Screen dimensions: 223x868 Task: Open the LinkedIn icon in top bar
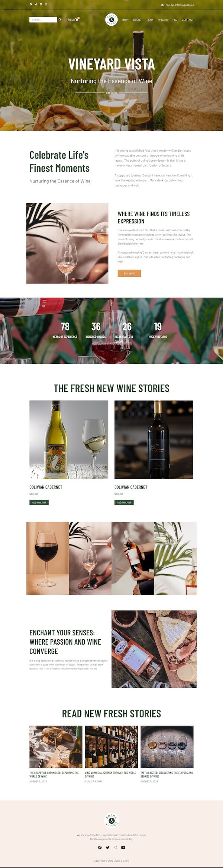point(41,4)
